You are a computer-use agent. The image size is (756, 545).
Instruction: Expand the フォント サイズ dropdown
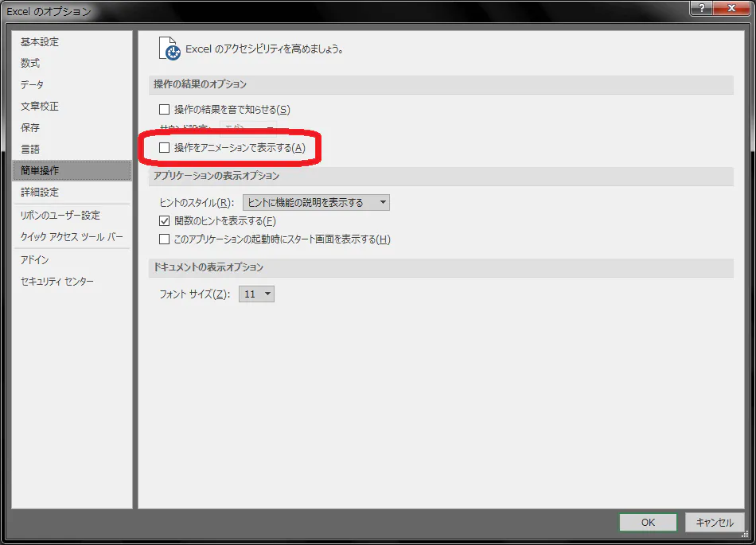pos(256,294)
